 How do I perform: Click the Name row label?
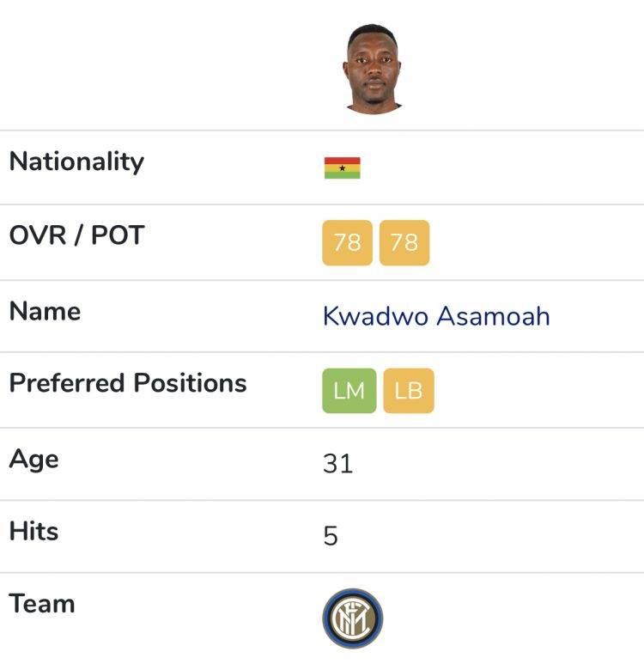(x=45, y=311)
